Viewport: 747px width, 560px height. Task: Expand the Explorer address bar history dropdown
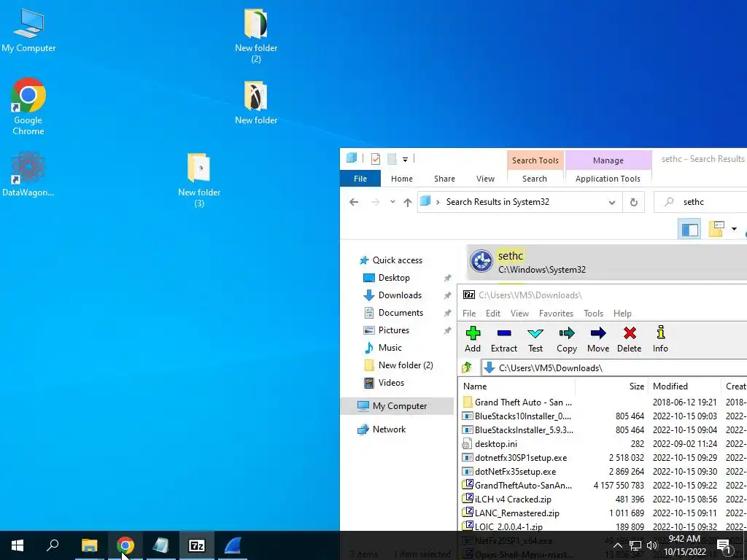(x=612, y=203)
